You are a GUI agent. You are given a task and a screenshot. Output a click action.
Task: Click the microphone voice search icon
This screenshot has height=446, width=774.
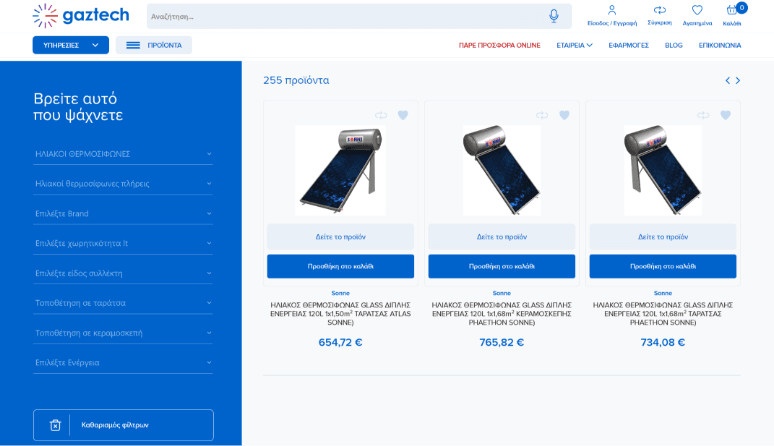(x=554, y=16)
